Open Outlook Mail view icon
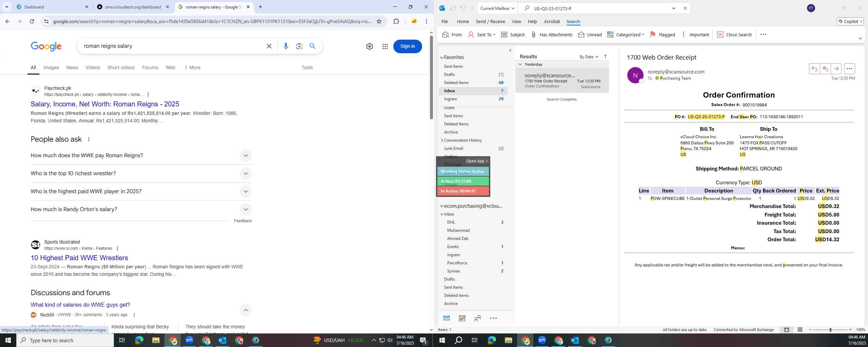Viewport: 868px width, 347px height. (447, 318)
